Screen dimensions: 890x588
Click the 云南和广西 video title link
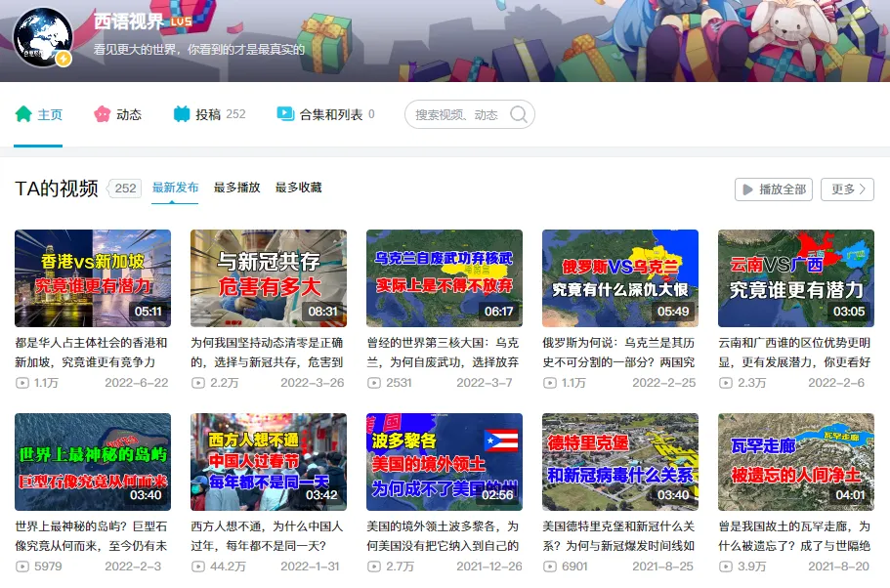795,352
